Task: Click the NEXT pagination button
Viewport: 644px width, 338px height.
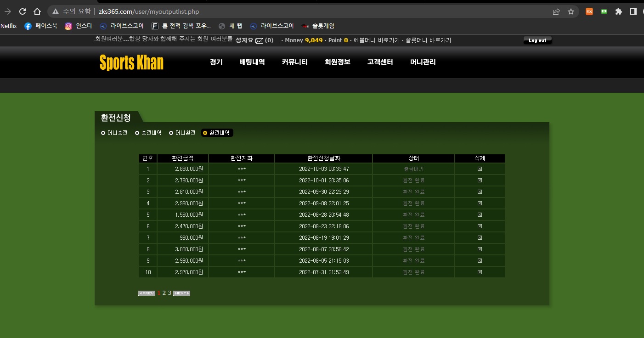Action: point(181,293)
